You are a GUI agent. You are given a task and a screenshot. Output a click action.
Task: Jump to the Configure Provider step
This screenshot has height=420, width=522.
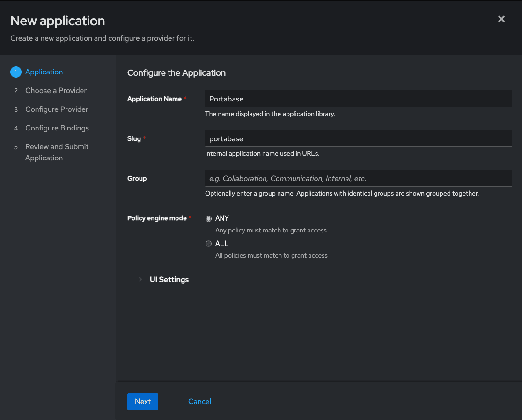pyautogui.click(x=57, y=109)
